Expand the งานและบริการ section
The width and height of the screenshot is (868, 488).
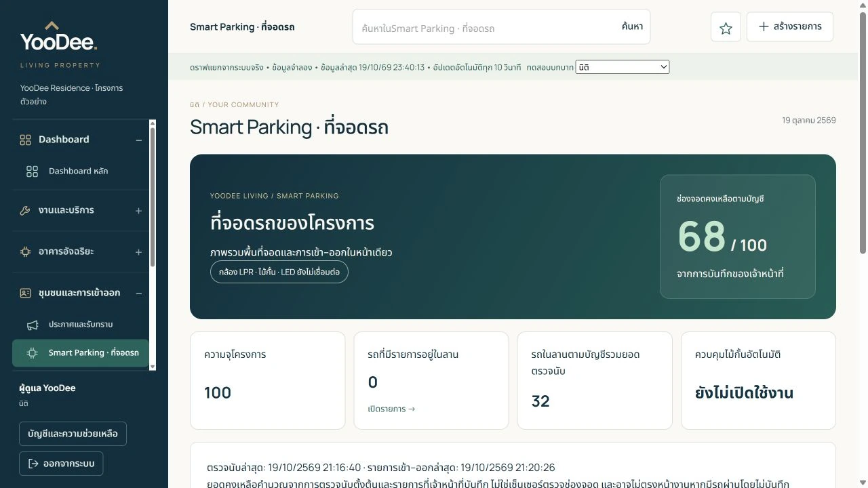[x=138, y=211]
